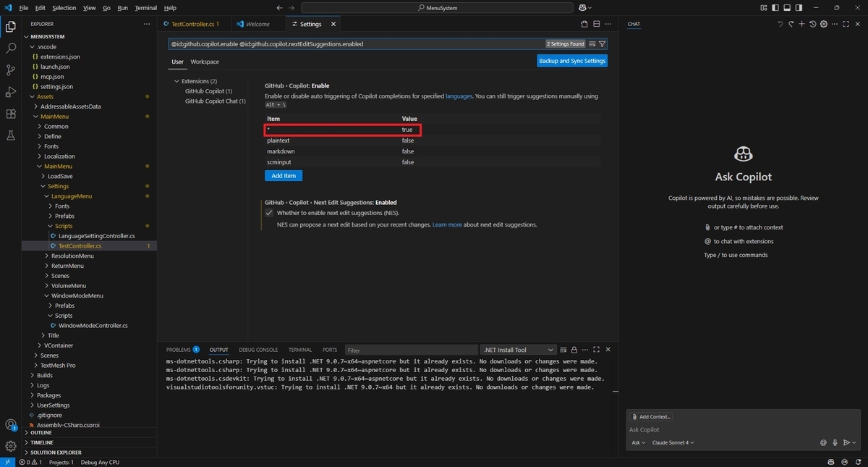Screen dimensions: 868x467
Task: Open the Selection menu
Action: click(64, 8)
